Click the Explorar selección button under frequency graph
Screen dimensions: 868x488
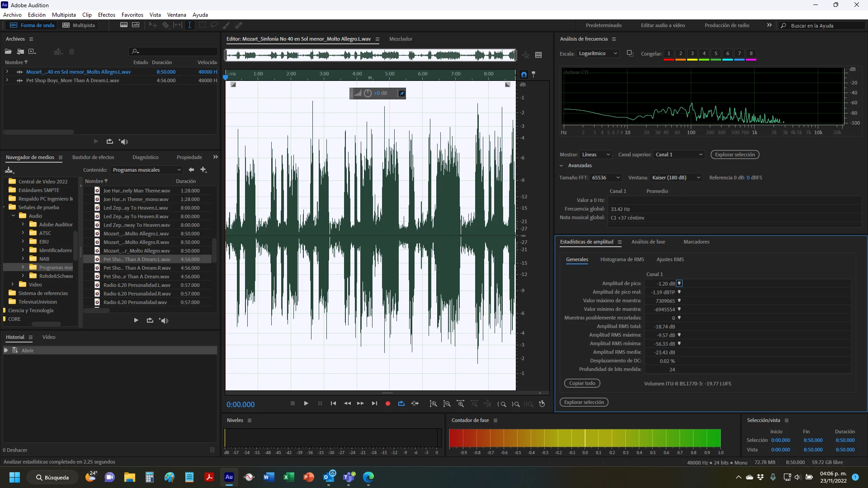[735, 155]
